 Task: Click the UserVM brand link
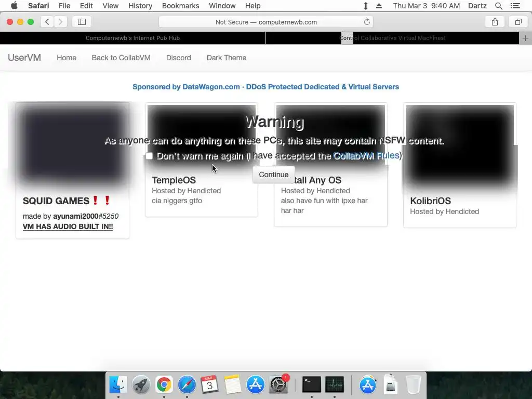tap(24, 57)
